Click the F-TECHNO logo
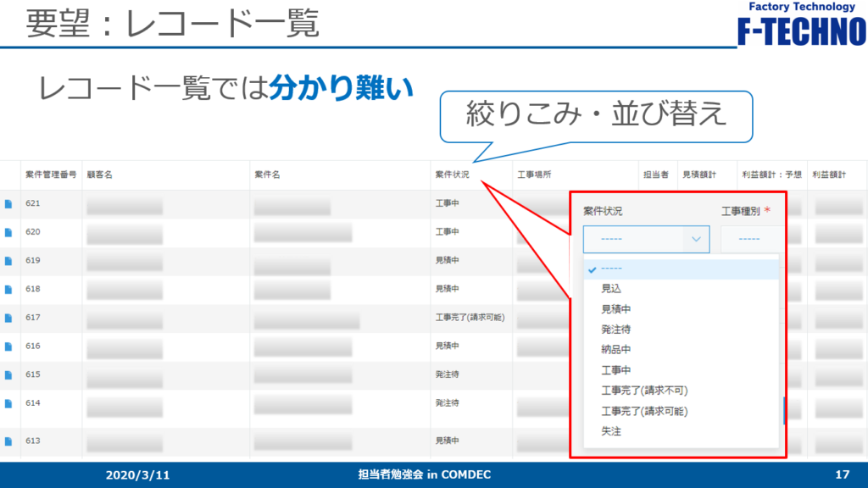 pos(802,24)
